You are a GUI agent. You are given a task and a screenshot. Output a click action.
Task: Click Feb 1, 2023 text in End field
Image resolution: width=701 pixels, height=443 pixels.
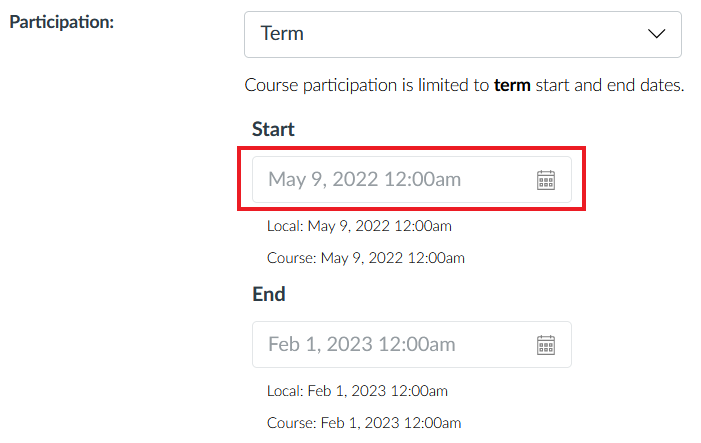coord(320,344)
